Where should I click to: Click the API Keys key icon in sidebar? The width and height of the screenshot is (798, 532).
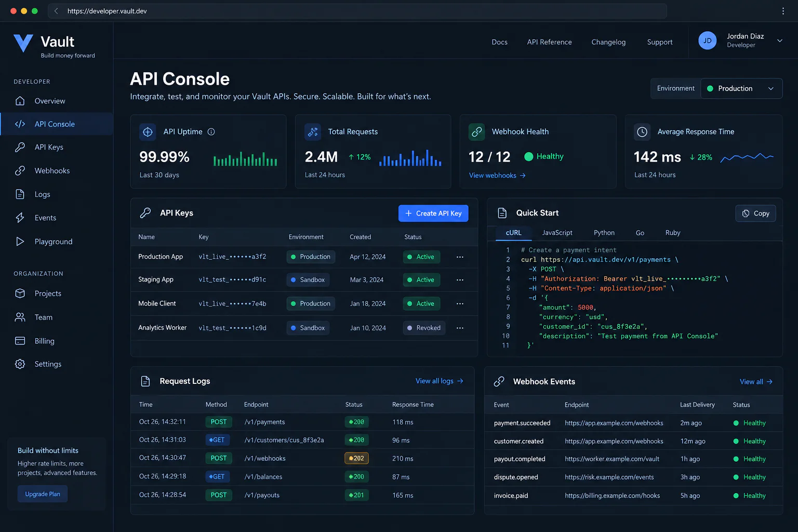pos(20,147)
